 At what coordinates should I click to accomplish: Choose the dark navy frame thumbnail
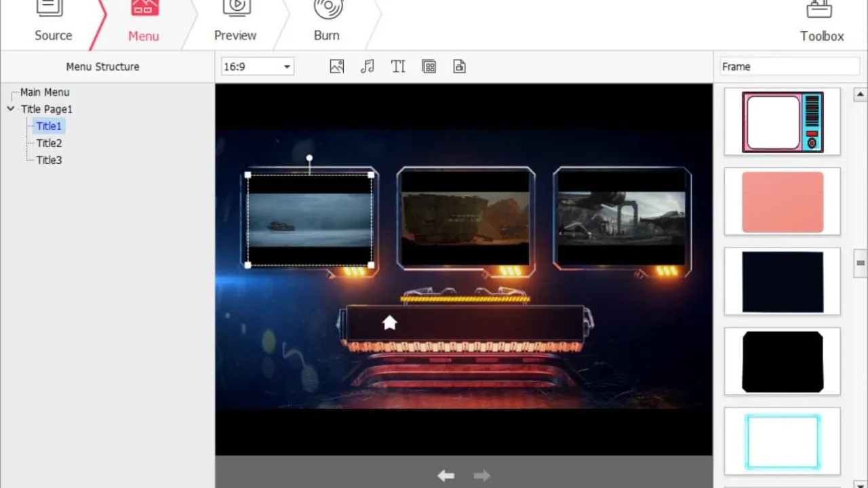[783, 282]
